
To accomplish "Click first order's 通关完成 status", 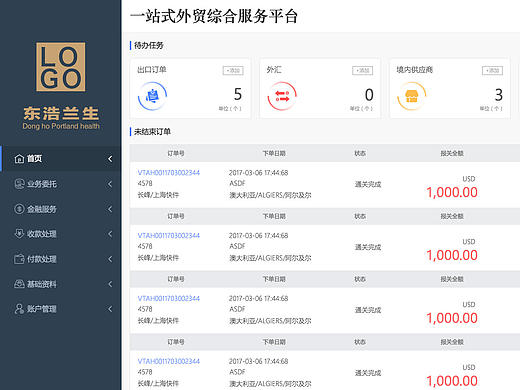I will coord(368,184).
